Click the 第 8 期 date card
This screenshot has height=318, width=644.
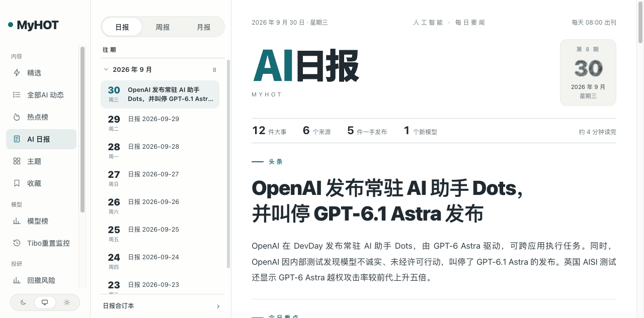[x=588, y=72]
